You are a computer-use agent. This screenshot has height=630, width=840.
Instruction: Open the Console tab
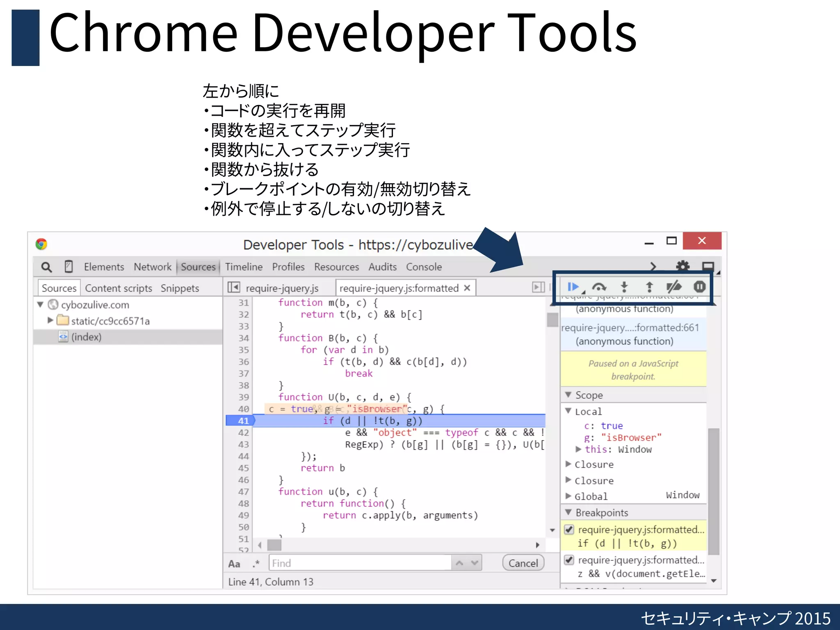coord(424,267)
